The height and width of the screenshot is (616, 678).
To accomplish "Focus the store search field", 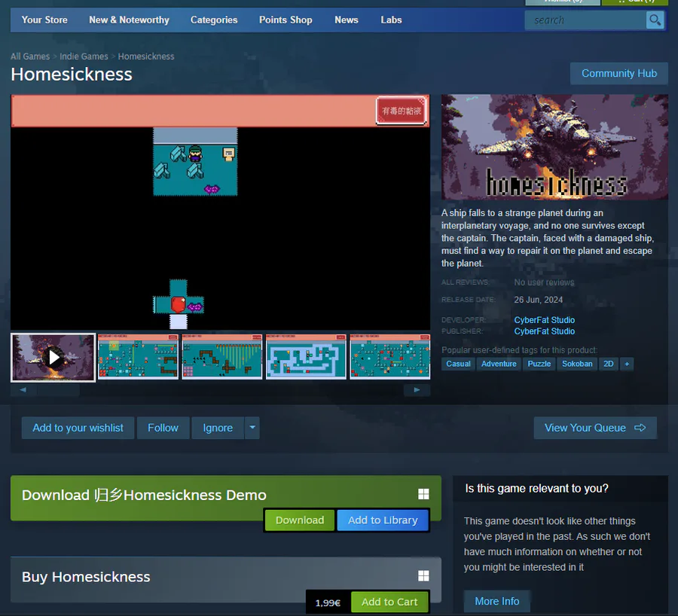I will (585, 20).
